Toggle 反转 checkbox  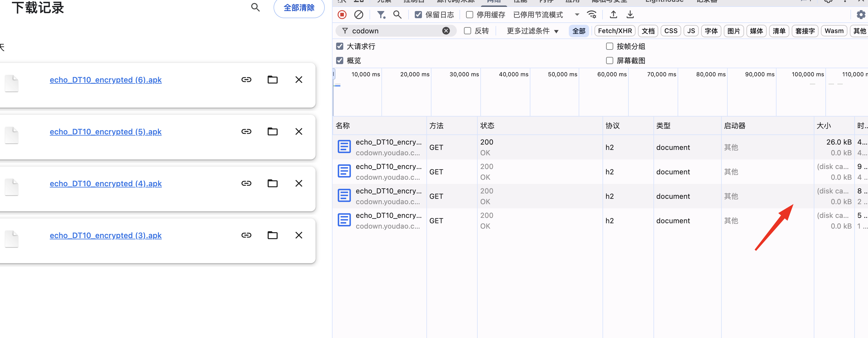[467, 31]
